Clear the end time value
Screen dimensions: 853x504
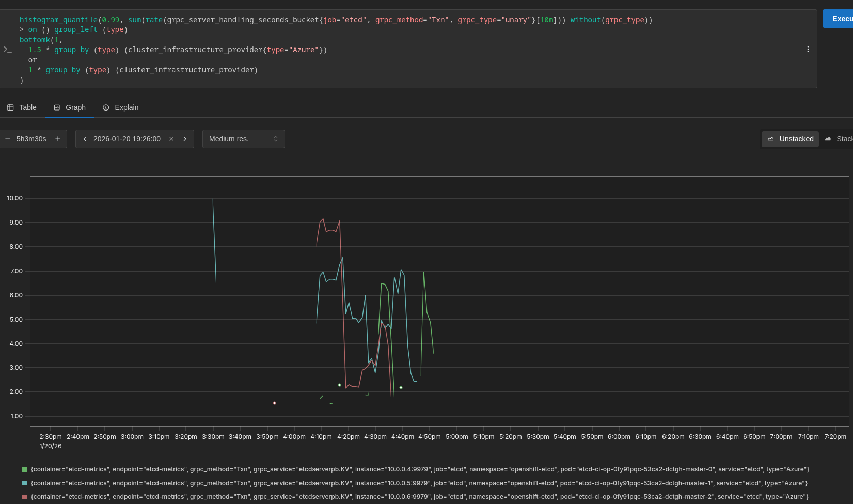171,139
